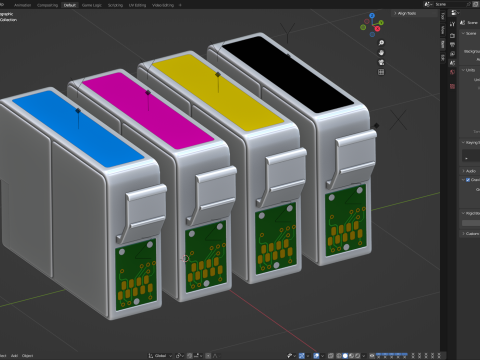Open the View sidebar tab
Viewport: 480px width, 360px height.
(443, 30)
